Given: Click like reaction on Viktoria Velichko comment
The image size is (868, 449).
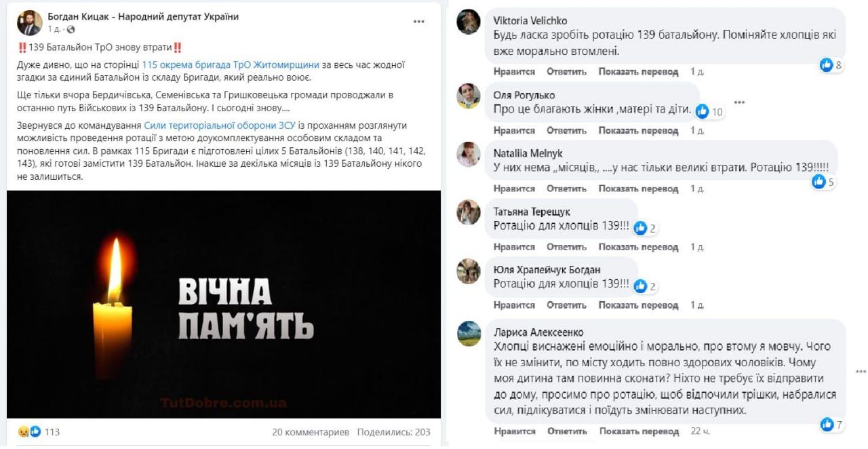Looking at the screenshot, I should coord(826,65).
